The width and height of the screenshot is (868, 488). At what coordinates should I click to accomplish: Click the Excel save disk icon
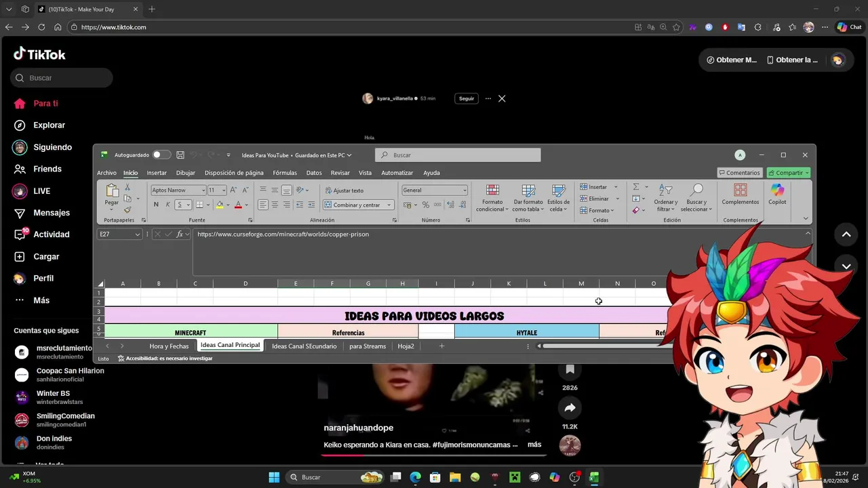[180, 155]
